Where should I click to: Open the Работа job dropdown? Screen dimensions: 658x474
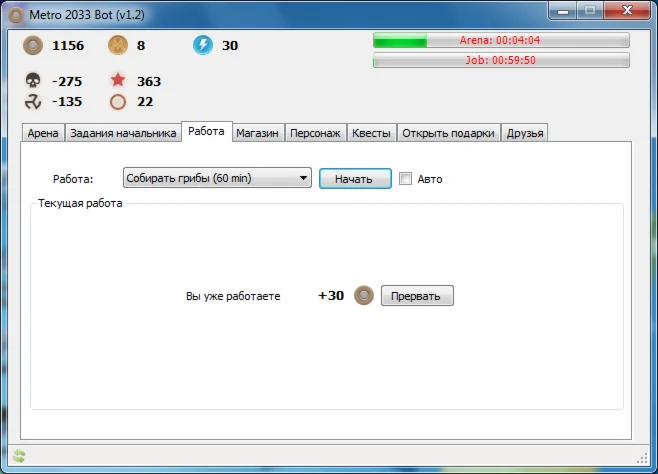pos(217,178)
